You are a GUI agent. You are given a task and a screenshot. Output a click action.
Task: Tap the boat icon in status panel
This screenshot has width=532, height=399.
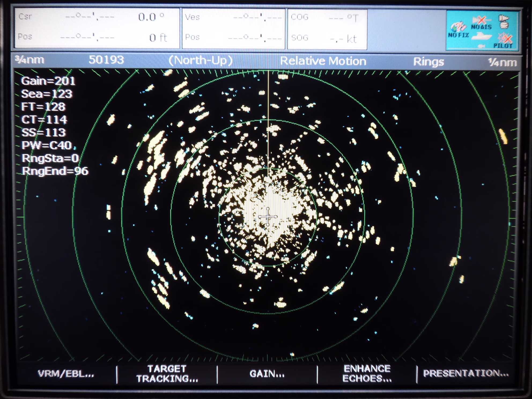(x=481, y=36)
